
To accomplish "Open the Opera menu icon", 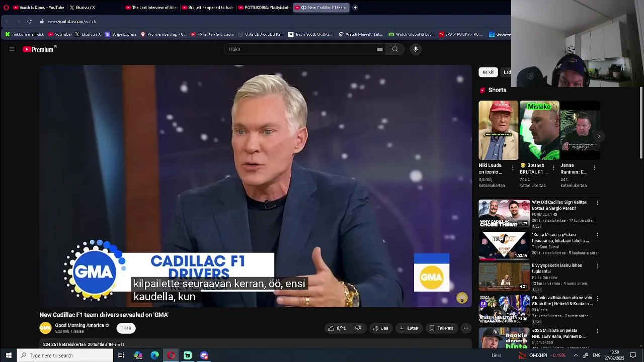I will (6, 8).
